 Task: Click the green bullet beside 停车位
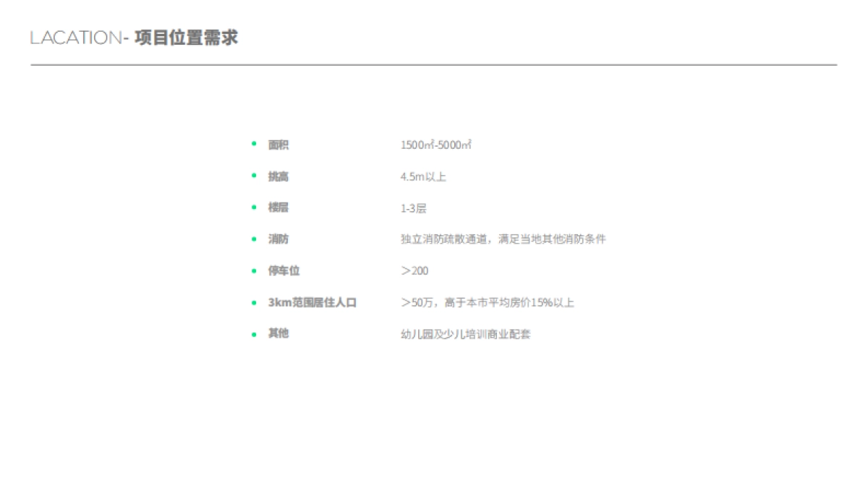(x=253, y=270)
